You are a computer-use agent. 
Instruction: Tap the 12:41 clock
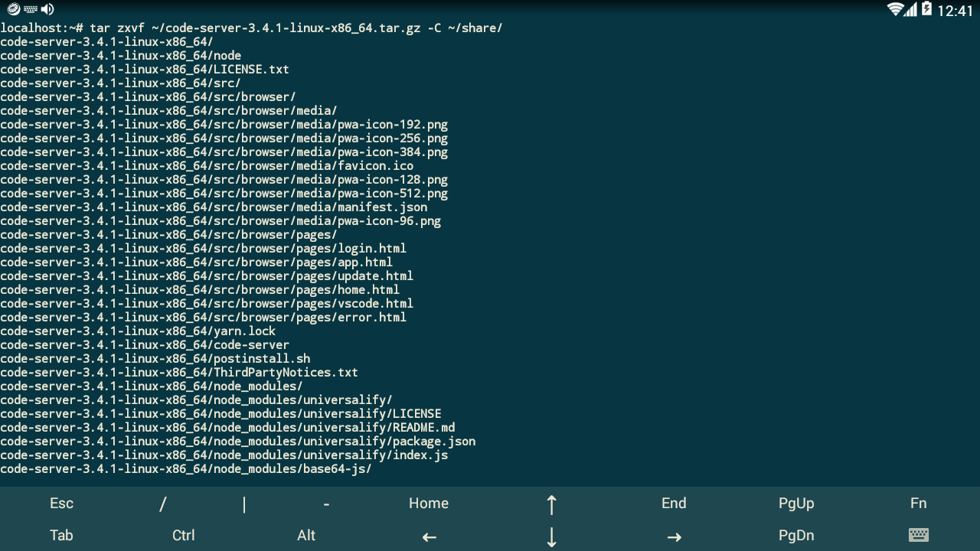pyautogui.click(x=955, y=10)
